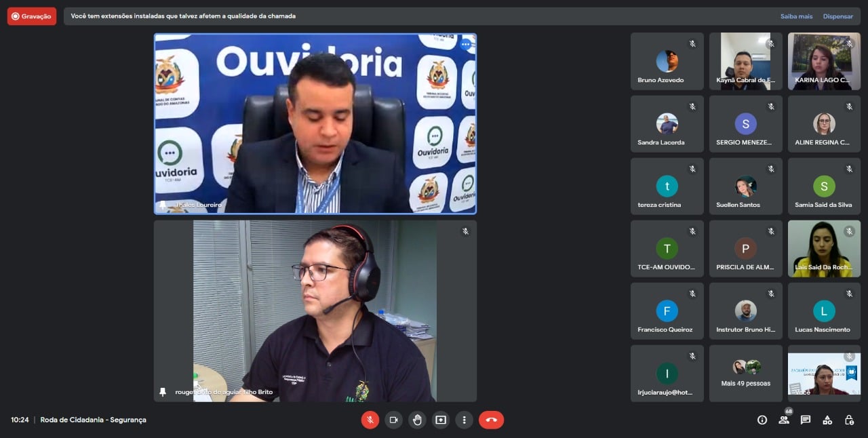This screenshot has width=868, height=438.
Task: Open the Saiba mais link
Action: (796, 16)
